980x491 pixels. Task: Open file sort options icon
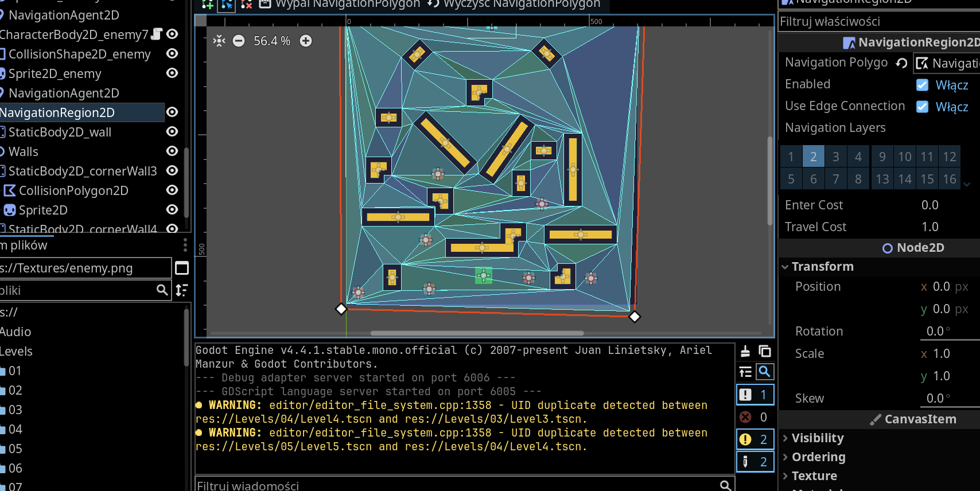pos(182,290)
